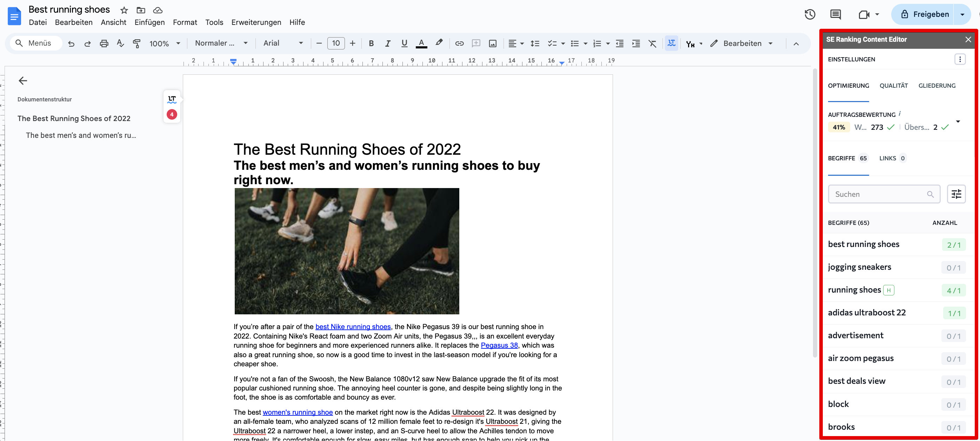Open the version history clock icon
The height and width of the screenshot is (441, 980).
[810, 14]
